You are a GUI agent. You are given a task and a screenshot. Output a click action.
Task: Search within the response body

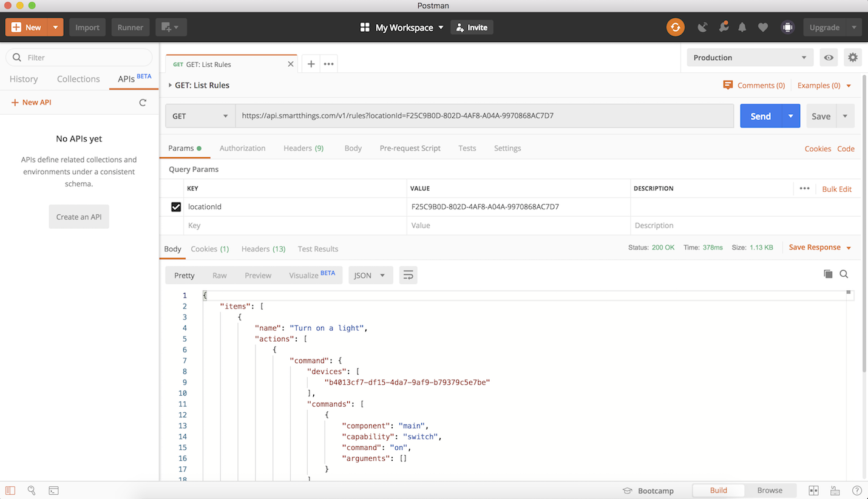click(844, 274)
